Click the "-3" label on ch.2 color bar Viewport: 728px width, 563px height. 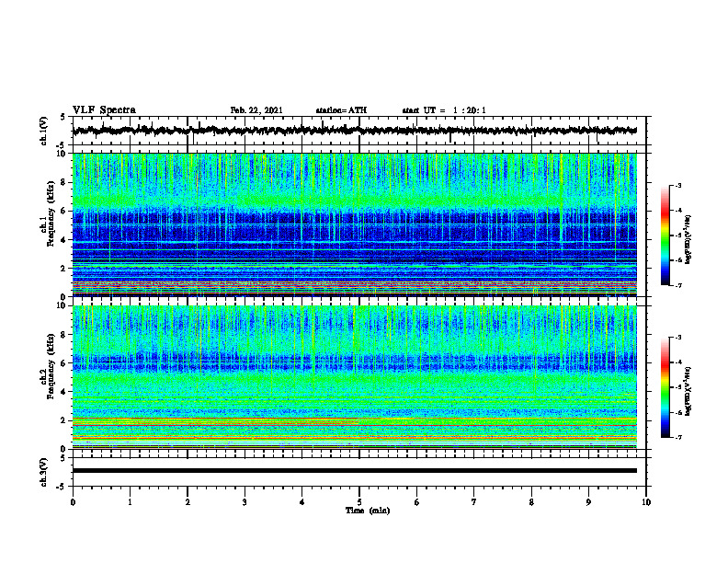tap(677, 338)
